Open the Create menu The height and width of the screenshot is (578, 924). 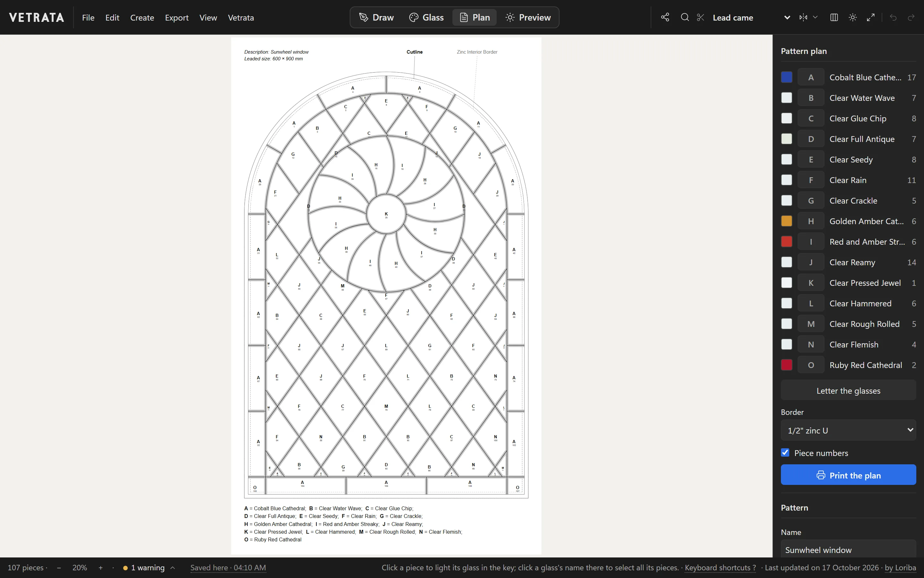click(142, 18)
